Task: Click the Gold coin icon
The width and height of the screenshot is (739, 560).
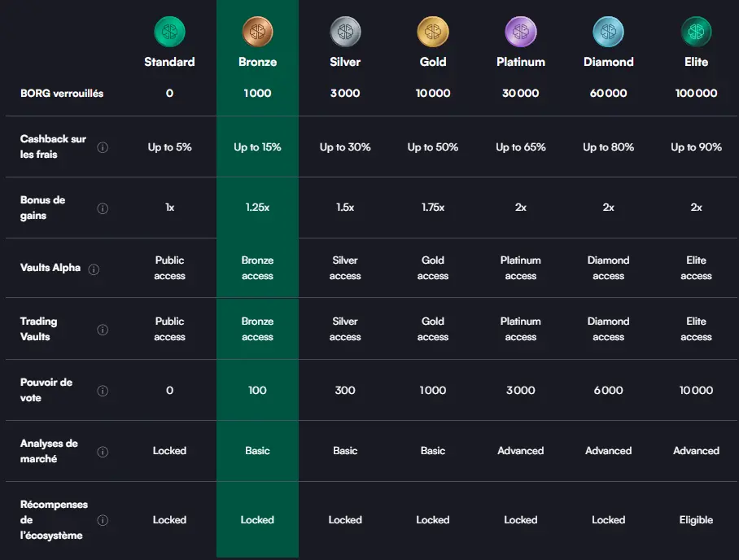Action: tap(433, 31)
